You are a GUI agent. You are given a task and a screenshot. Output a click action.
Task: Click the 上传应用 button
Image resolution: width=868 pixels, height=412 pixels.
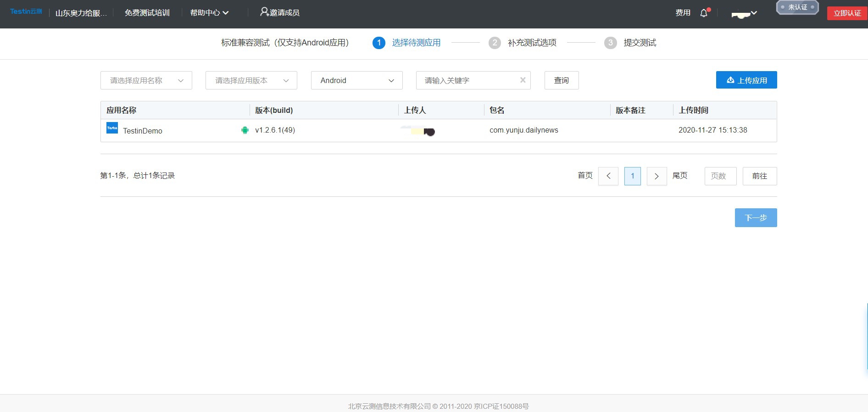click(x=746, y=80)
